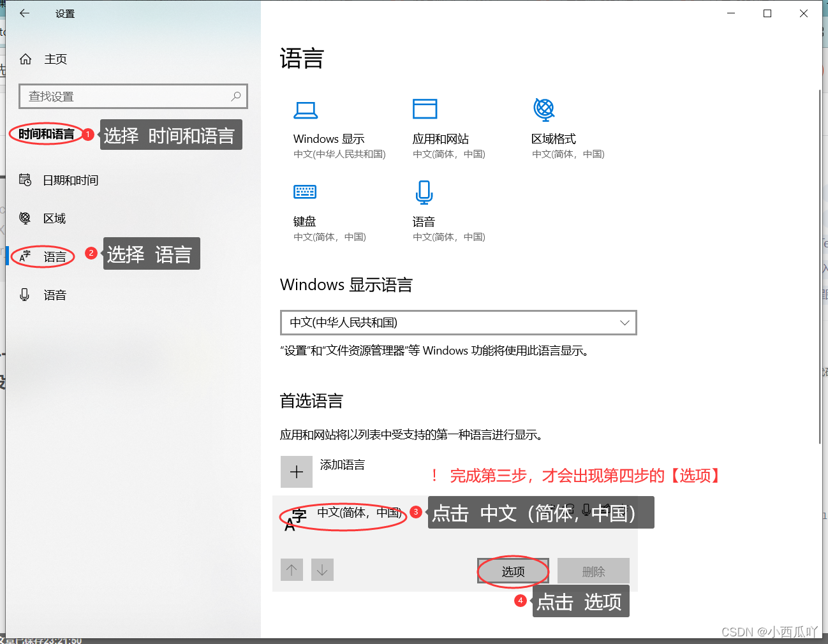The width and height of the screenshot is (828, 644).
Task: Click the 删除 button
Action: pos(593,571)
